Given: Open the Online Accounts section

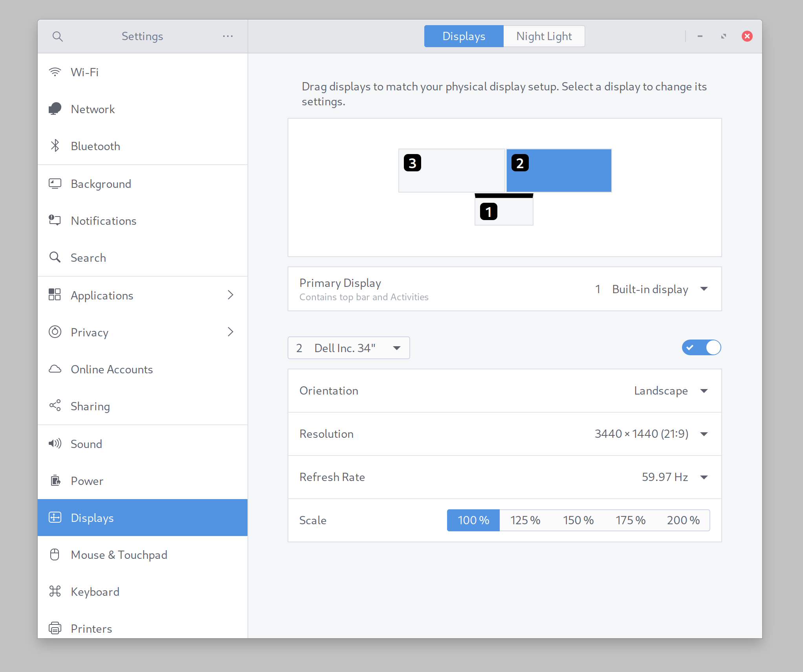Looking at the screenshot, I should point(112,369).
